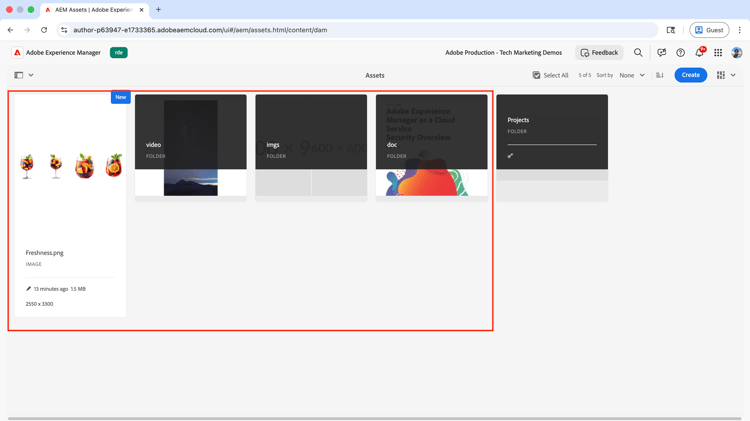This screenshot has width=750, height=421.
Task: Click the card view grid icon
Action: [720, 75]
